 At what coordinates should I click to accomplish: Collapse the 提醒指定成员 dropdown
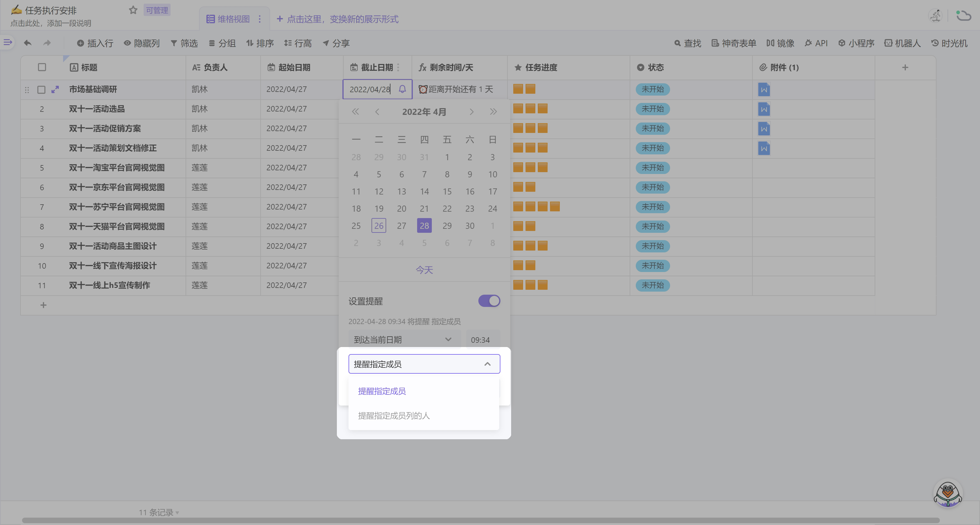(487, 364)
